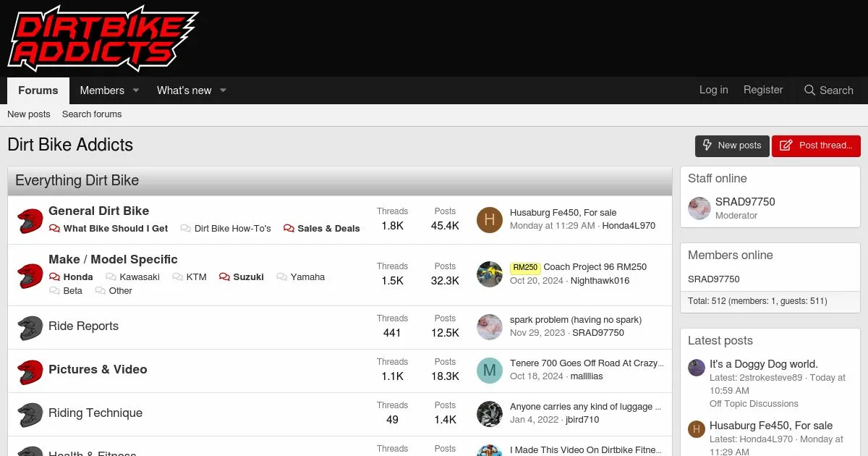This screenshot has height=456, width=868.
Task: Click the Posts count 45.4K for General Dirt Bike
Action: pyautogui.click(x=445, y=226)
